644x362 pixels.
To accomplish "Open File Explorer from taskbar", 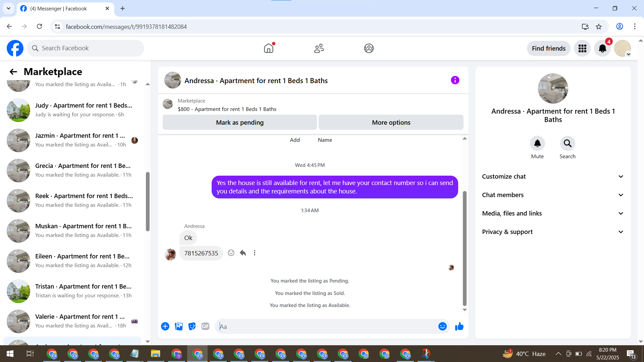I will (155, 354).
